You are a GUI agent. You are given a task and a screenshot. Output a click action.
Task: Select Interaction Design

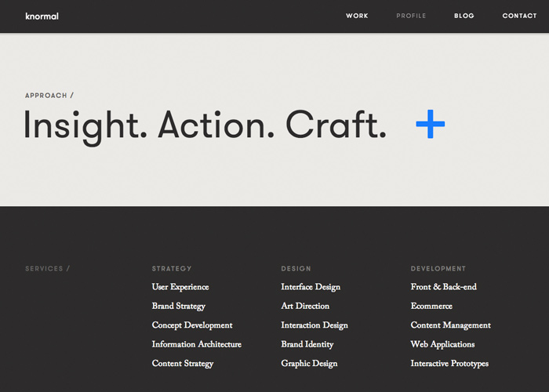(x=314, y=325)
